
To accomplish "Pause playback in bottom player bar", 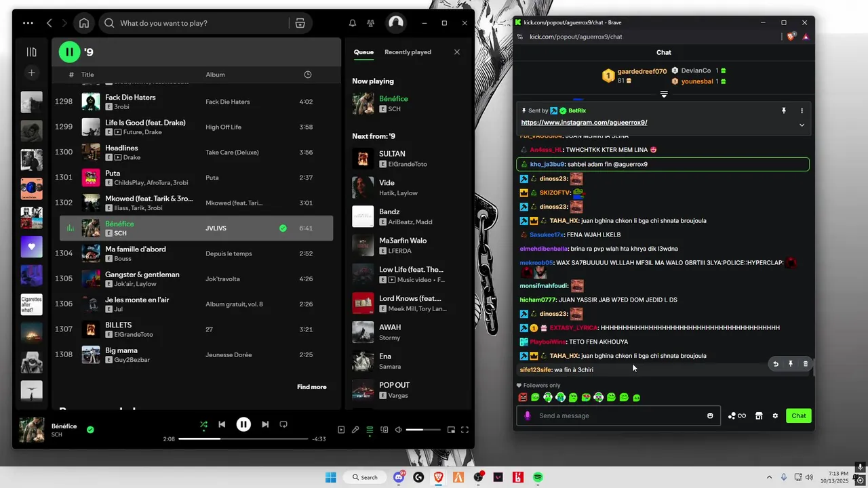I will pos(243,424).
